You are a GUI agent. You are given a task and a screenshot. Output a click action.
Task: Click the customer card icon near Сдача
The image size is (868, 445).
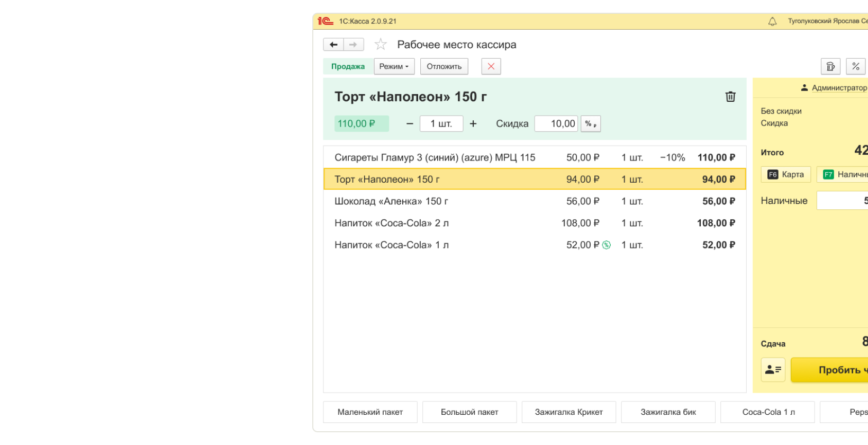773,370
